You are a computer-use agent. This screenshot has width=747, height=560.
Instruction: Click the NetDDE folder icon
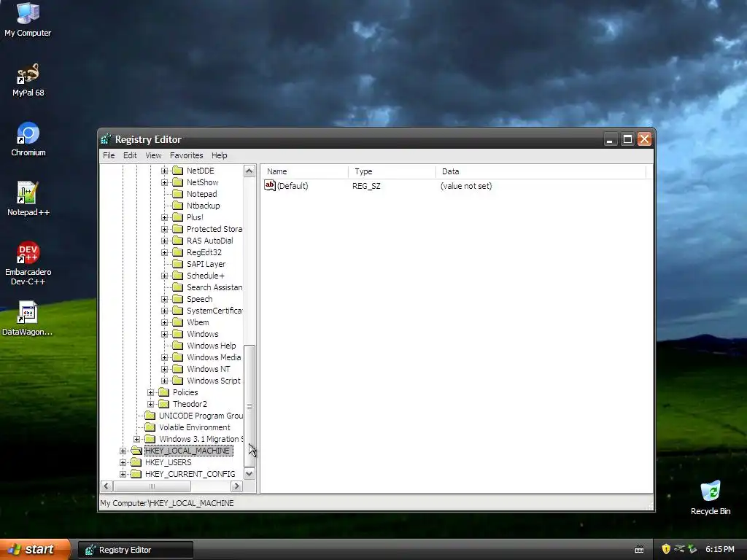point(178,171)
